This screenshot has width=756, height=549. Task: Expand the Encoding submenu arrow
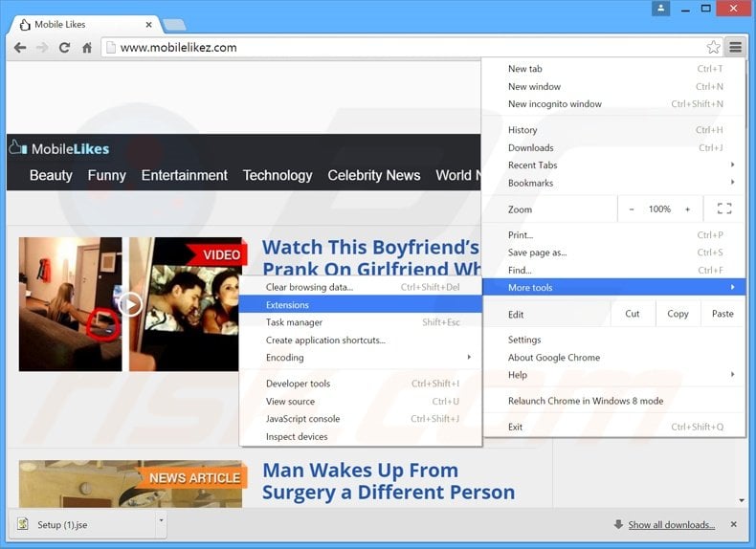469,357
